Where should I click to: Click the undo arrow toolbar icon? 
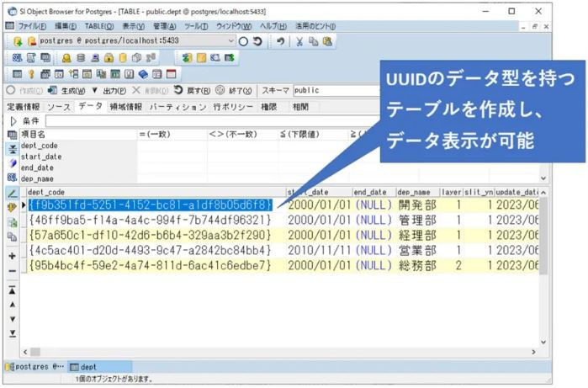pos(280,41)
